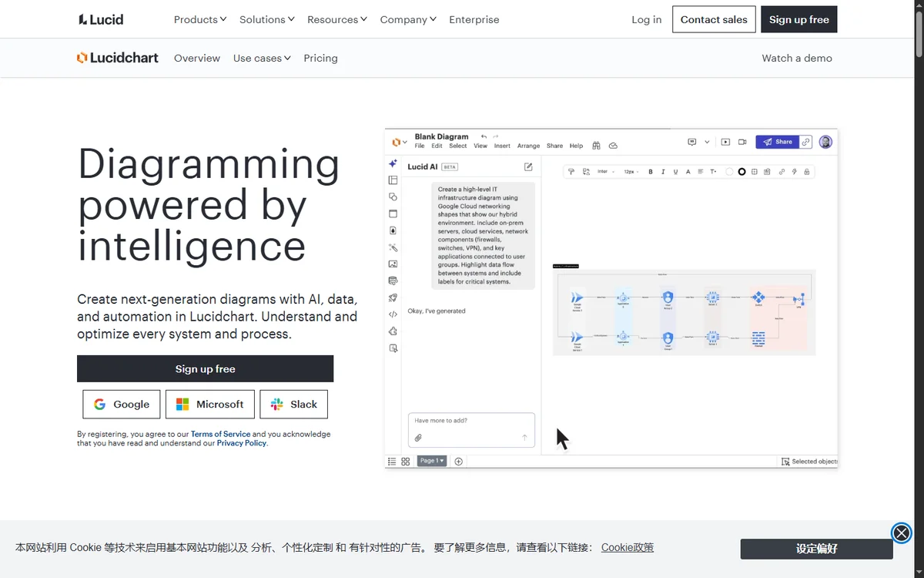Click the rocket icon in the preview sidebar

point(393,297)
